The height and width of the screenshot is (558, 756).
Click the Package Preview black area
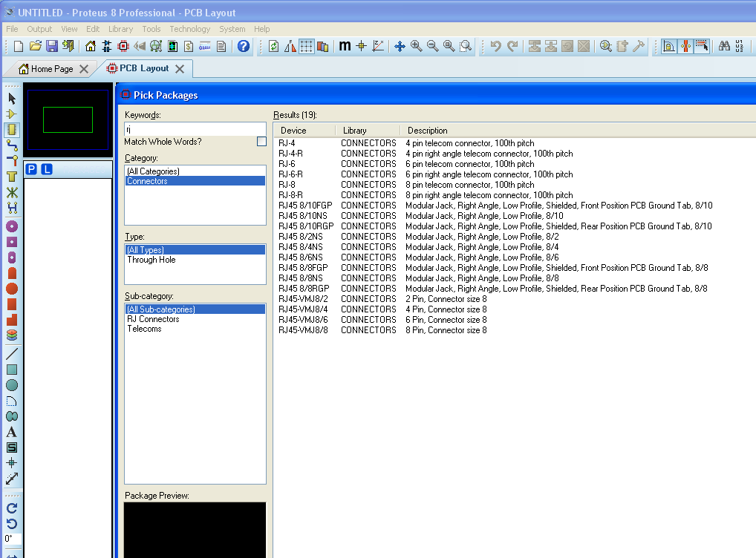click(195, 530)
